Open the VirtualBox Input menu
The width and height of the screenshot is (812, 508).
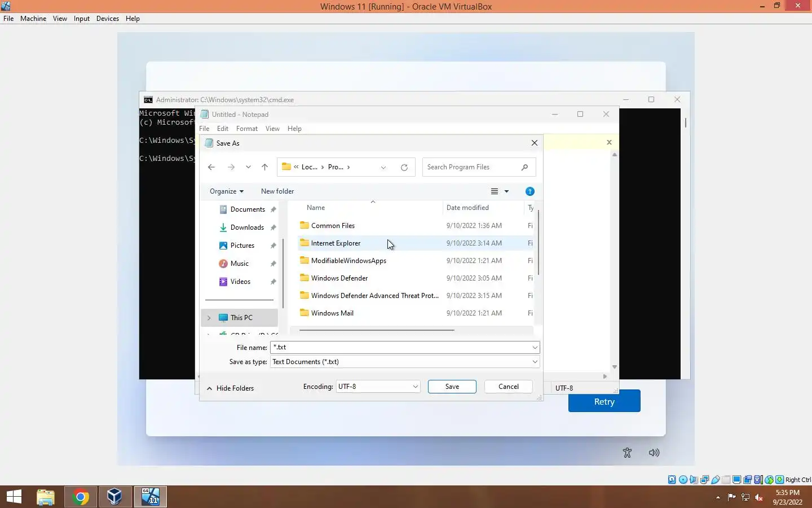coord(82,19)
